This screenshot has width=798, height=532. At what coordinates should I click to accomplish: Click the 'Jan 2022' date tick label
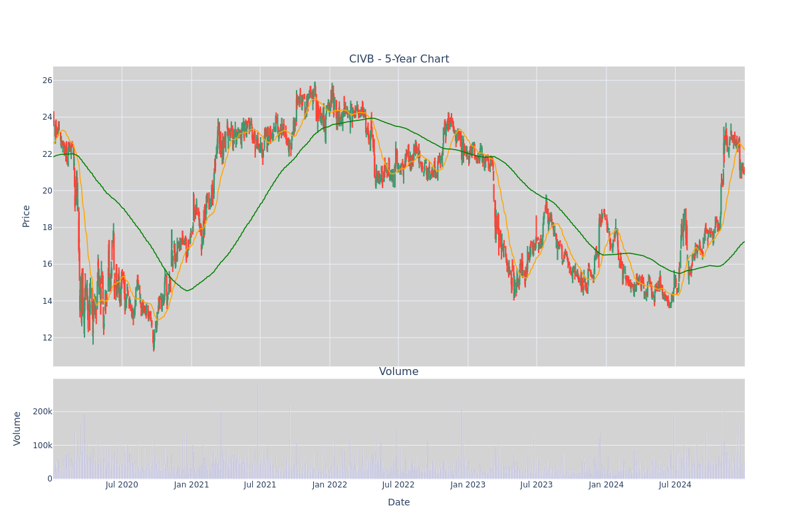pyautogui.click(x=330, y=485)
